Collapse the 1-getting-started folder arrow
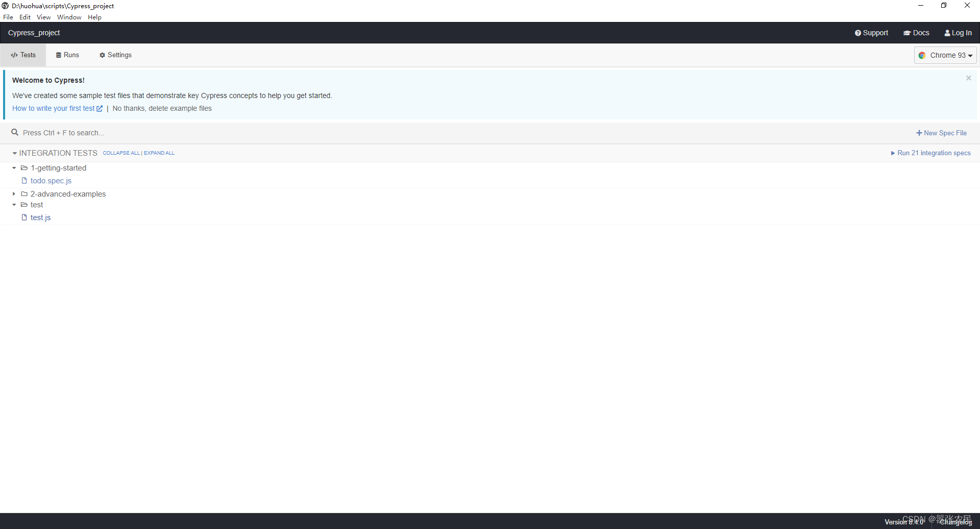Screen dimensions: 980x529 (14, 168)
